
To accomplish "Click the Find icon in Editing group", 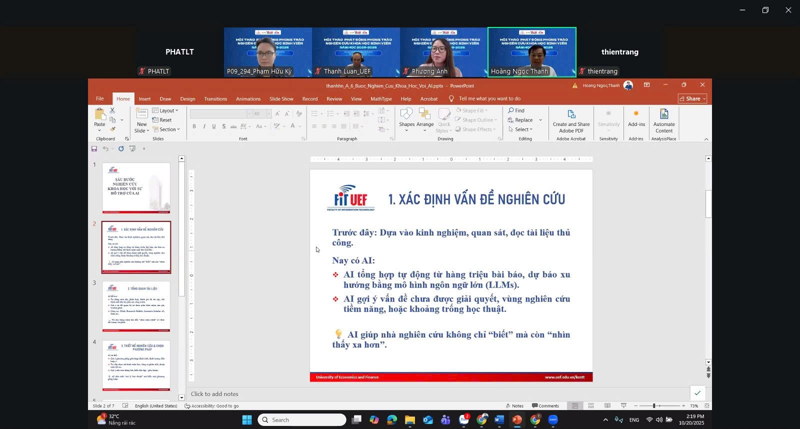I will (x=521, y=110).
